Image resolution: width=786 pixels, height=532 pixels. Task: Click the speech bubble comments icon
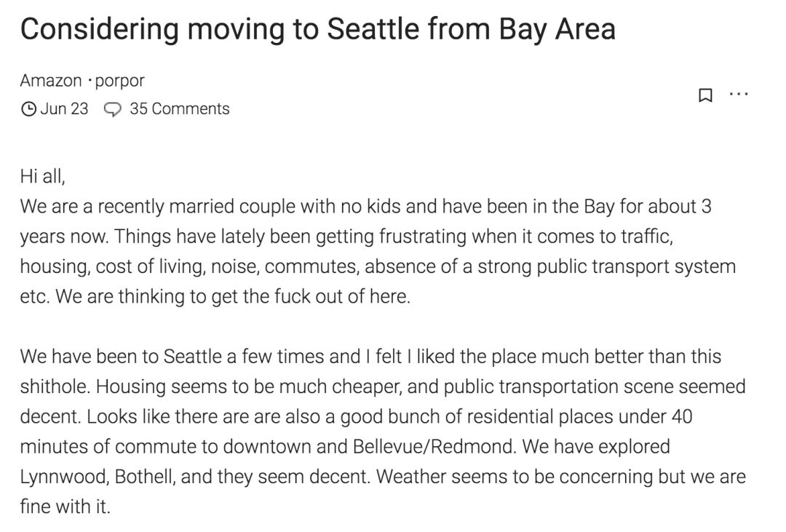pyautogui.click(x=113, y=109)
